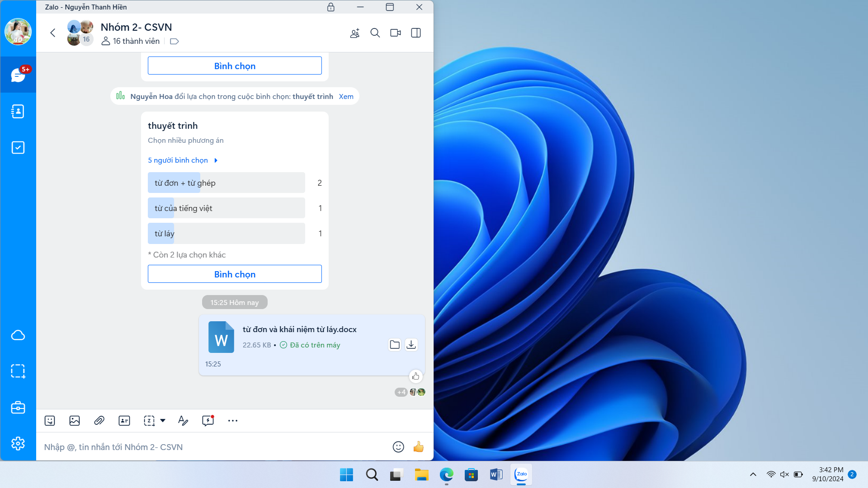Screen dimensions: 868x488
Task: Open more options ellipsis in toolbar
Action: click(232, 421)
